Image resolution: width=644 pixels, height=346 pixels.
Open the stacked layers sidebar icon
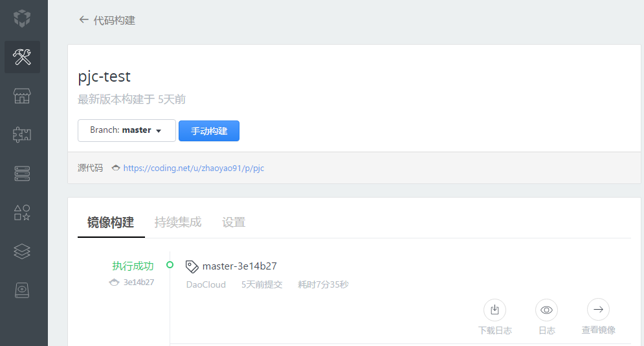coord(22,251)
